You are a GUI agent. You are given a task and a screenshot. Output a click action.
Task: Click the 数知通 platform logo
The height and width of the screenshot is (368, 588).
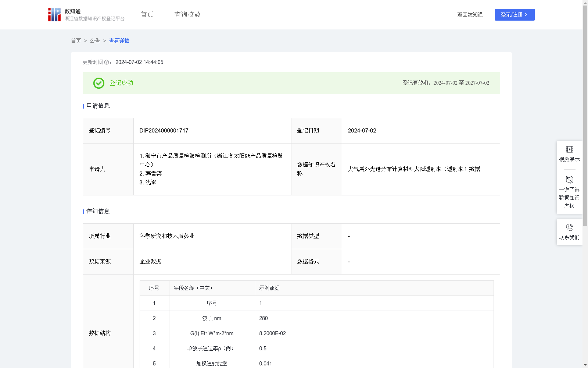click(86, 15)
